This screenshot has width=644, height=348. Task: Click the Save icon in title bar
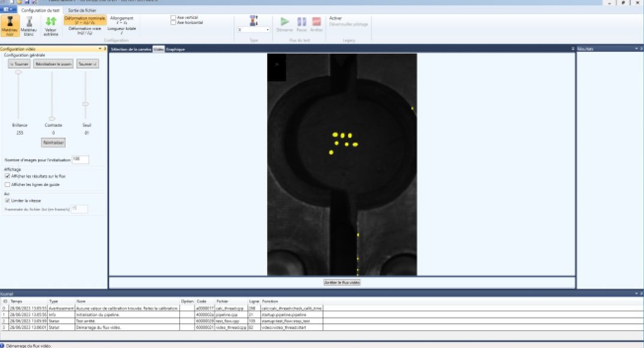(x=27, y=2)
